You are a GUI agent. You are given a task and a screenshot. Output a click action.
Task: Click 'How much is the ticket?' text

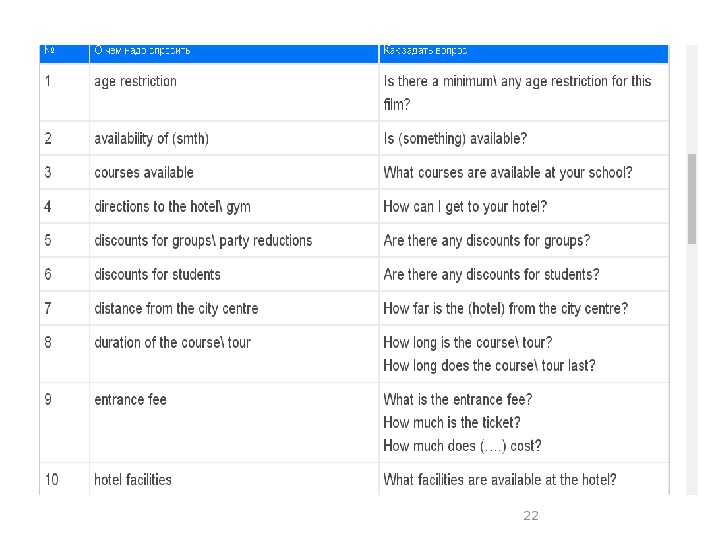point(452,422)
